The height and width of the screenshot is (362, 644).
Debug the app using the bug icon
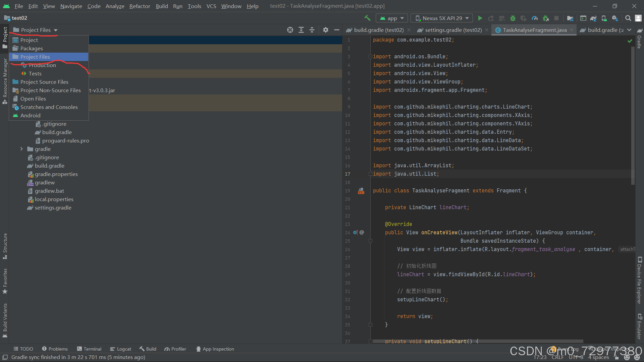point(513,18)
